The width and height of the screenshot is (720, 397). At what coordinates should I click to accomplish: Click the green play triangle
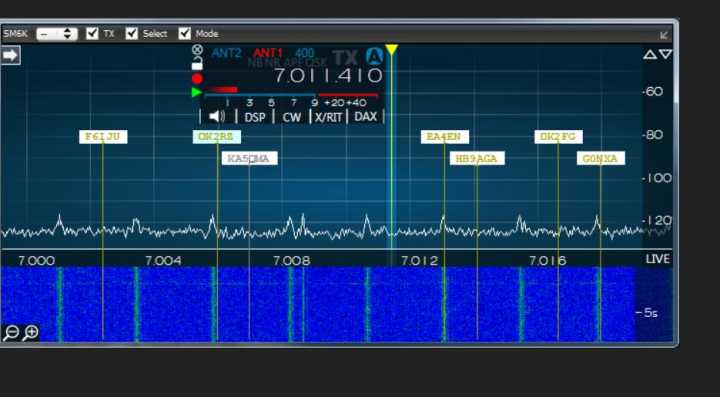(197, 92)
